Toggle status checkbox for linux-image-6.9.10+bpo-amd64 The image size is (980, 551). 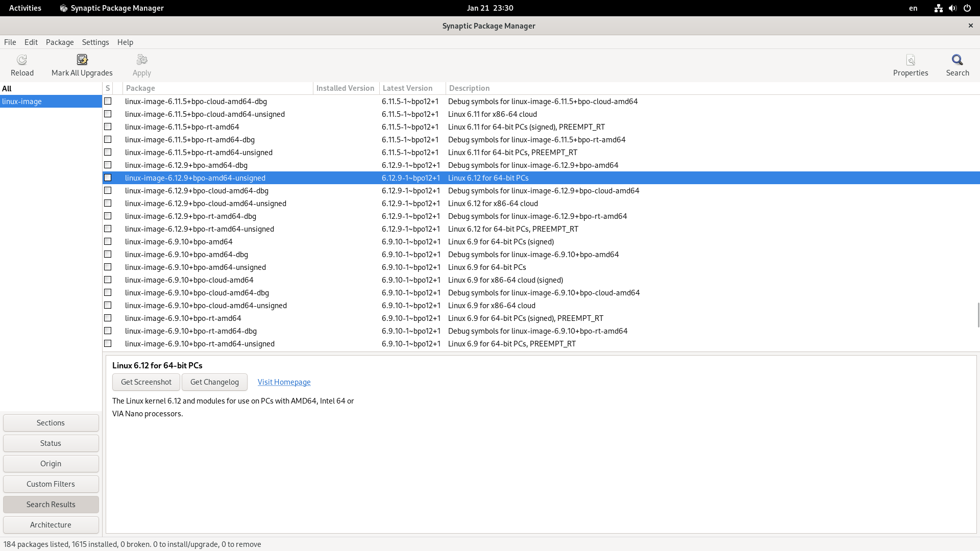pyautogui.click(x=108, y=241)
